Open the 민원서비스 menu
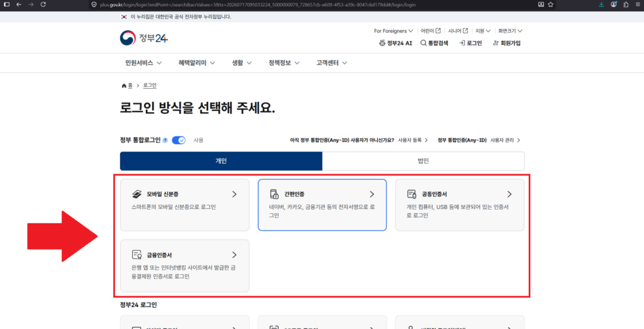Viewport: 644px width, 329px height. click(143, 64)
